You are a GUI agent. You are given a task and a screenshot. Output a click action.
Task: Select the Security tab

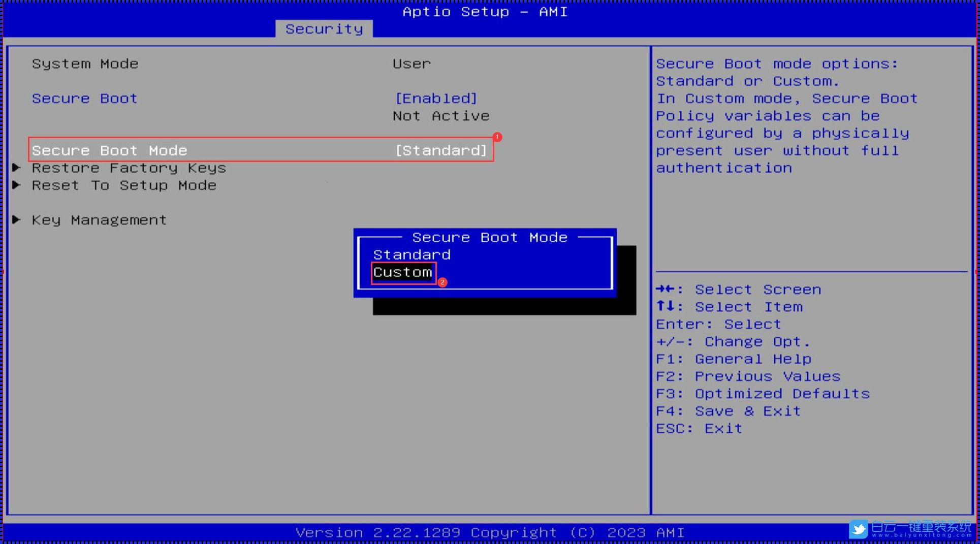(324, 29)
